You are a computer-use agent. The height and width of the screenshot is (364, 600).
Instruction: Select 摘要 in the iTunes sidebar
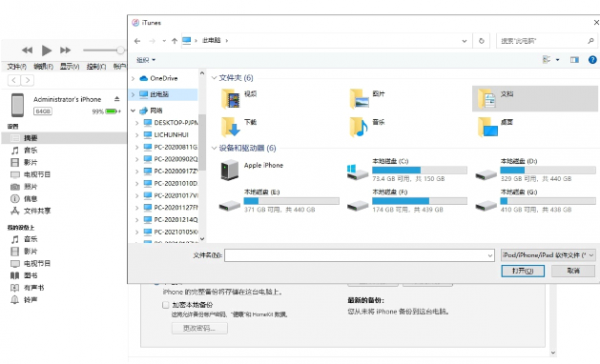coord(64,138)
